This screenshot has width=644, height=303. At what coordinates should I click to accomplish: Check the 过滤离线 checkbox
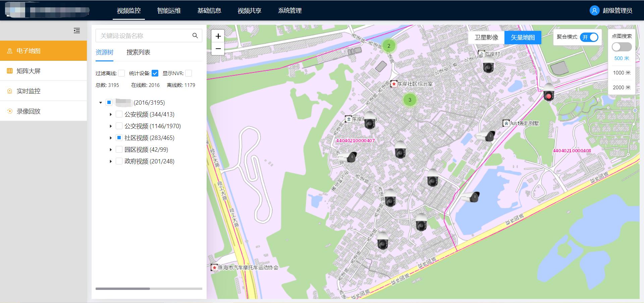click(x=121, y=73)
